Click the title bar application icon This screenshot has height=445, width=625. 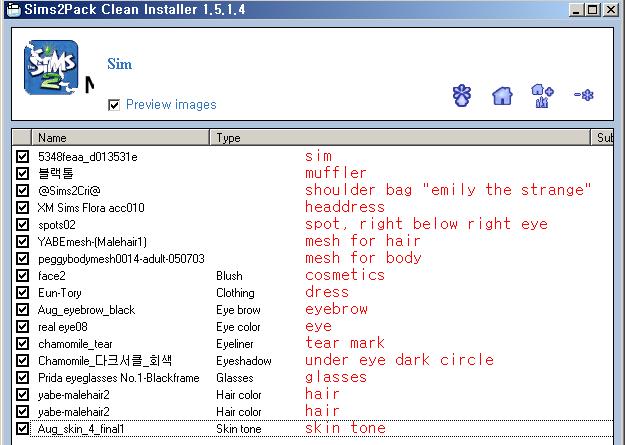[10, 9]
